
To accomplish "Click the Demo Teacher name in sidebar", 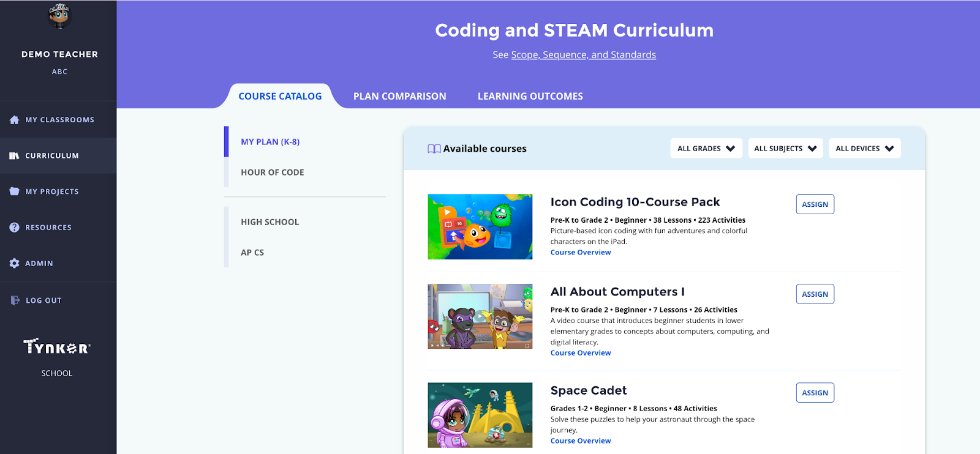I will tap(59, 54).
